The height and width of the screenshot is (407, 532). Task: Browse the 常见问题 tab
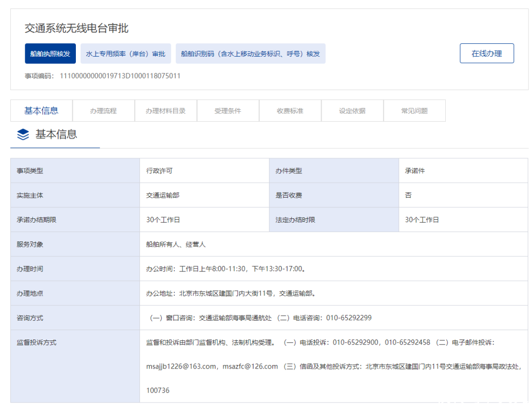tap(414, 110)
